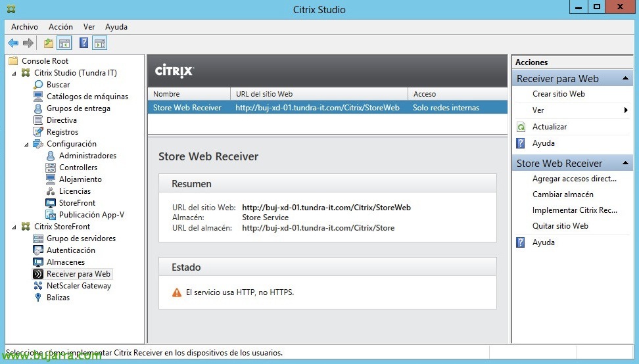Click the Forward arrow toolbar icon
This screenshot has height=364, width=639.
pos(28,43)
